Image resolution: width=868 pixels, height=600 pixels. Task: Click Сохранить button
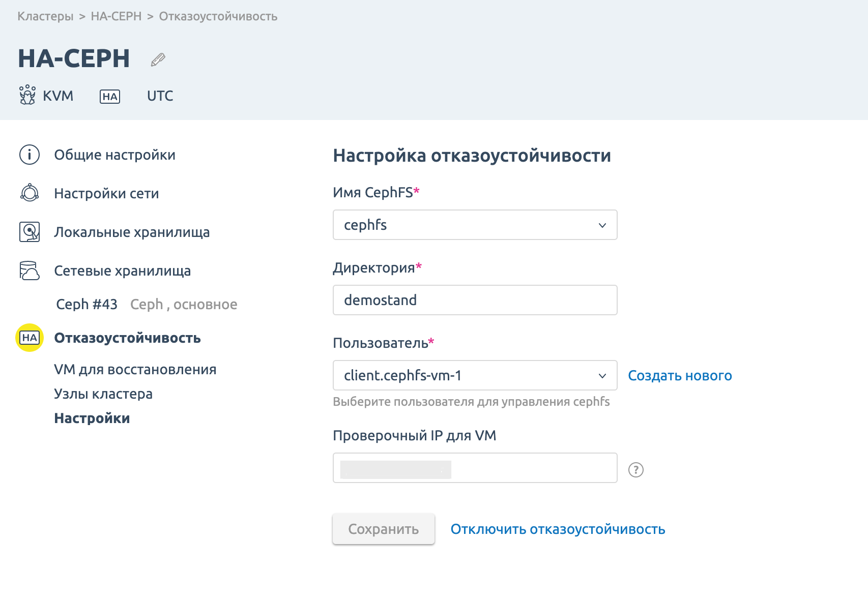point(384,529)
